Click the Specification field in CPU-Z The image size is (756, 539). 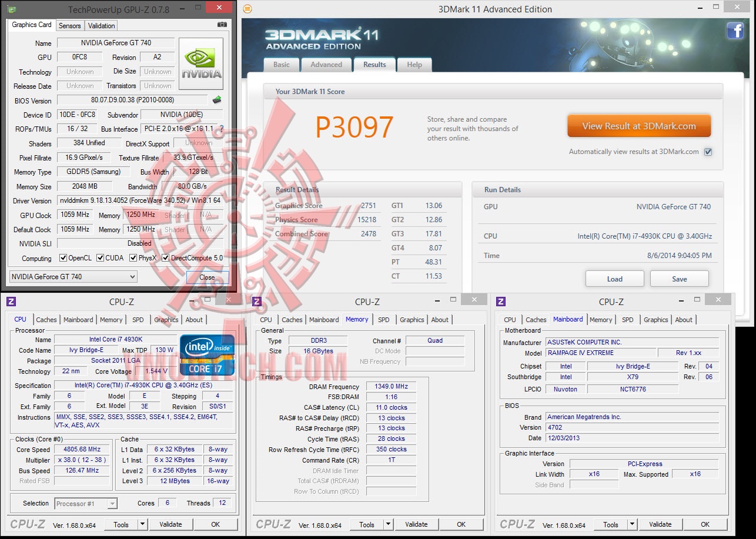[144, 386]
